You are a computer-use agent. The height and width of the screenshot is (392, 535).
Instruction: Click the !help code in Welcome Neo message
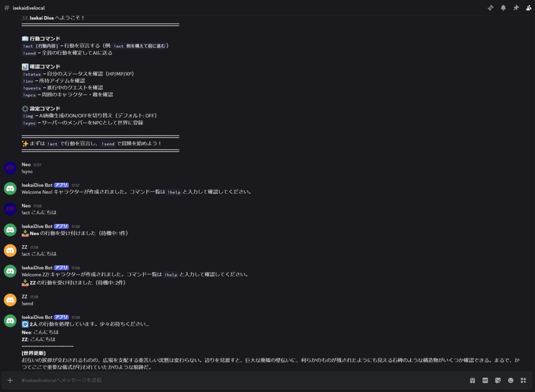[174, 192]
